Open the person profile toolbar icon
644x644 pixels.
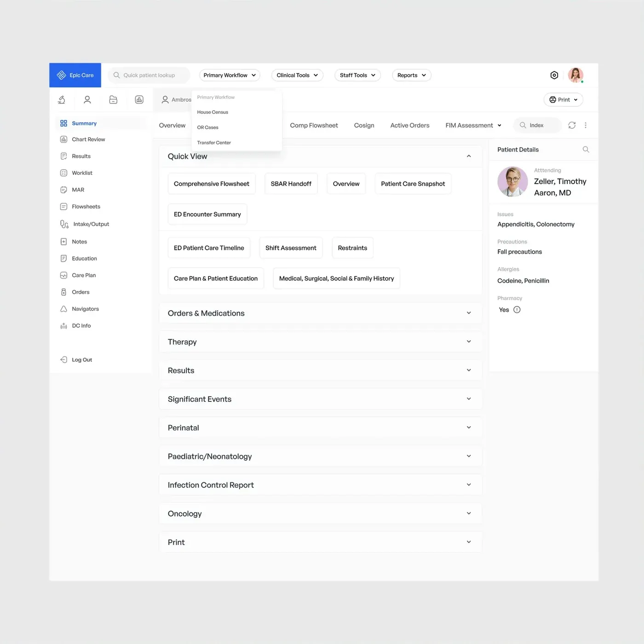pos(87,99)
